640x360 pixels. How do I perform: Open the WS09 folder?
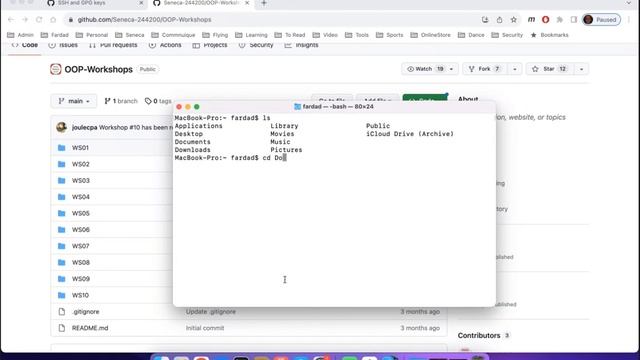click(80, 279)
